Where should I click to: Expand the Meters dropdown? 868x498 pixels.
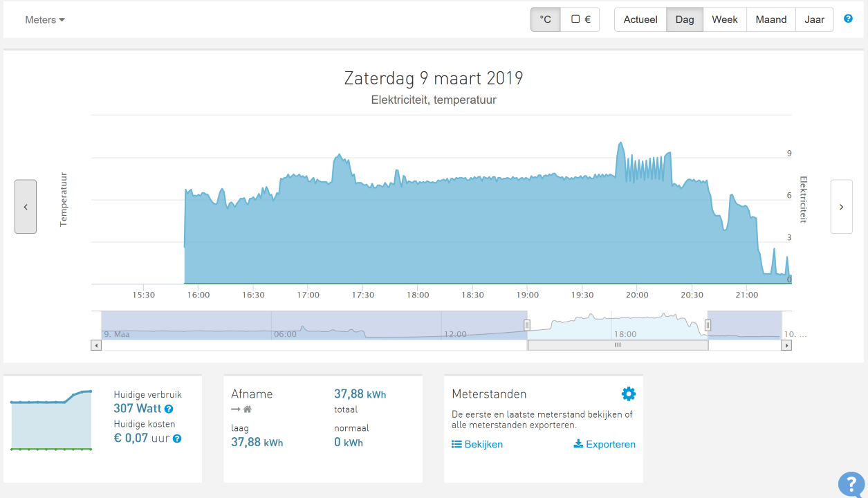click(x=45, y=20)
